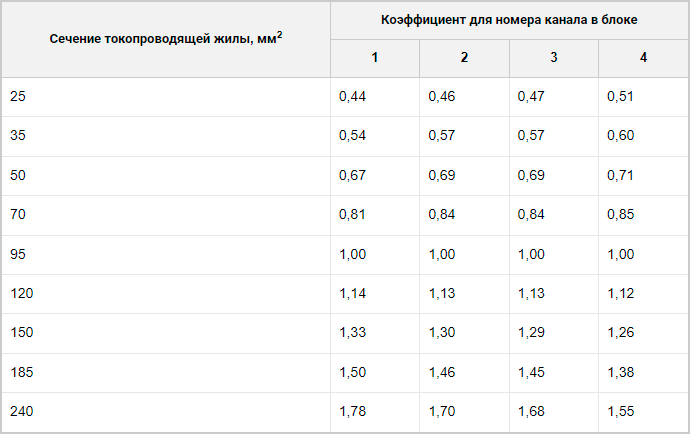Click the row label 95

click(18, 254)
